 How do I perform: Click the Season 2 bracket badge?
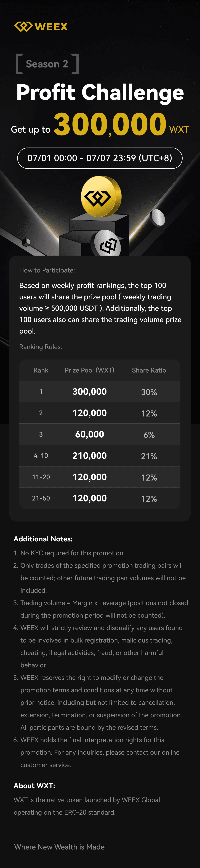tap(47, 64)
